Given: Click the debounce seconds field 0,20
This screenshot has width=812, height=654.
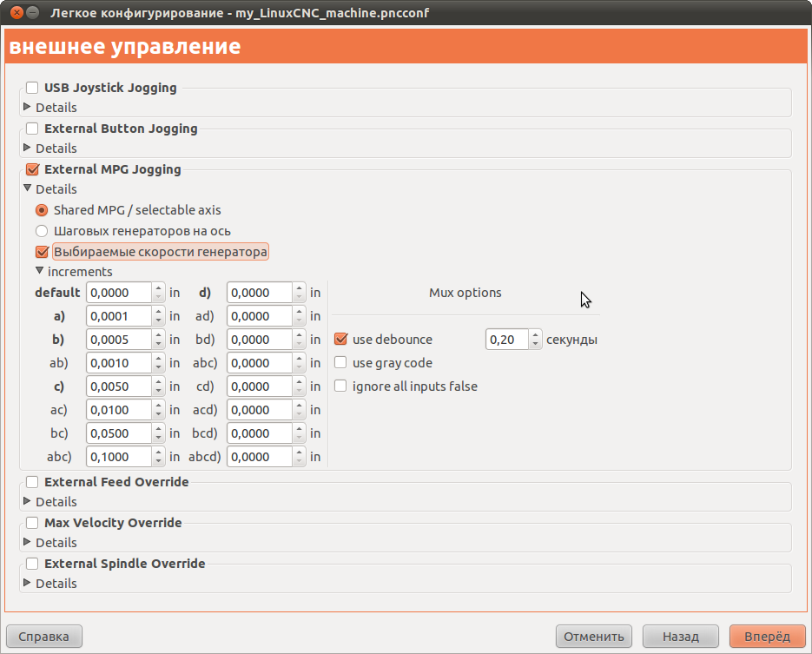Looking at the screenshot, I should (x=507, y=340).
